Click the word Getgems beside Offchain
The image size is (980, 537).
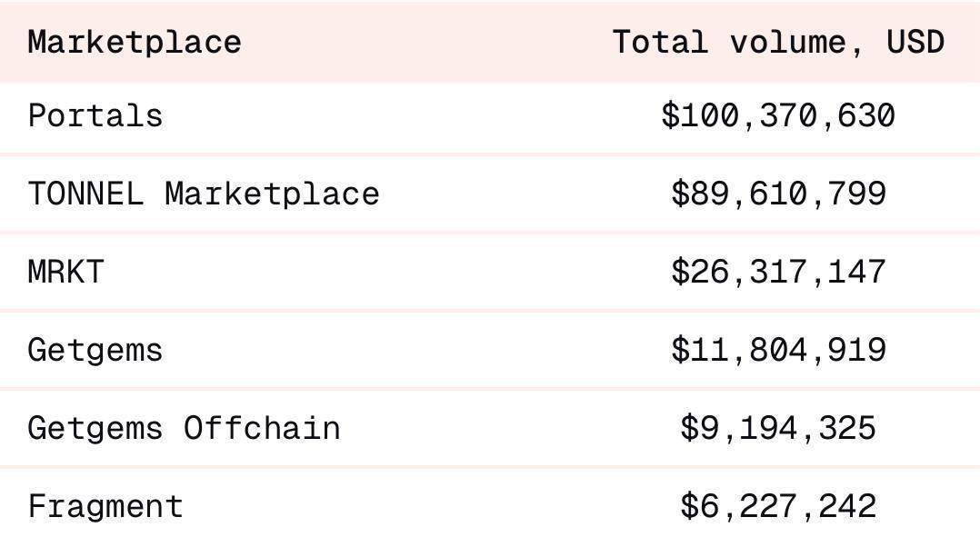(95, 428)
